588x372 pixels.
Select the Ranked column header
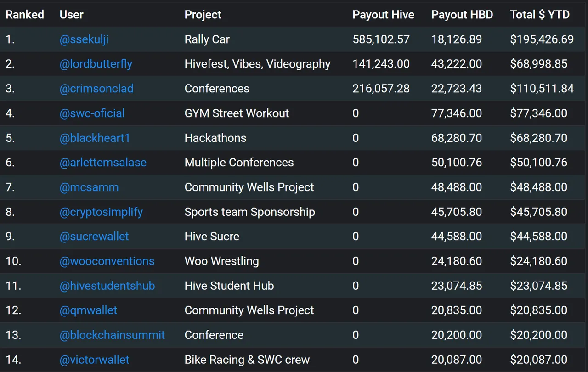coord(25,15)
